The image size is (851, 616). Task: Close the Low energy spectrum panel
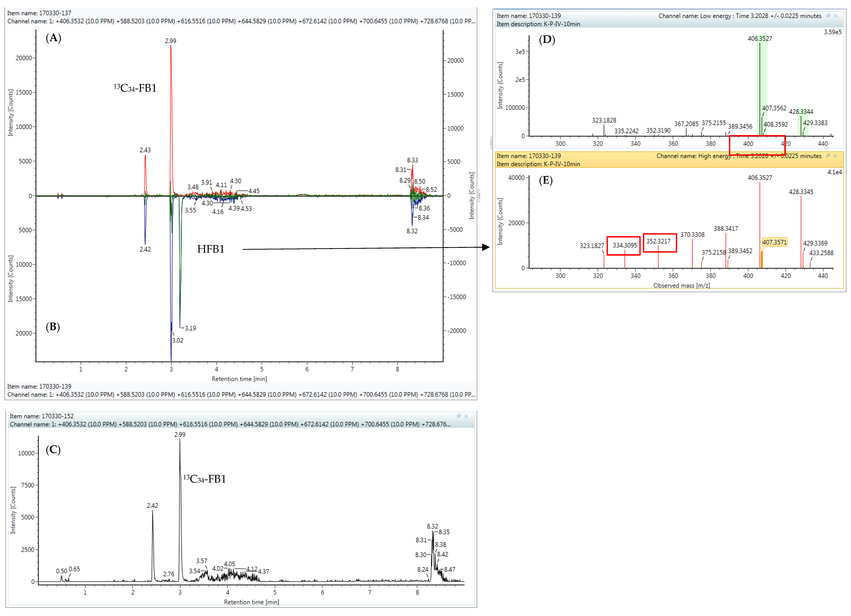(x=836, y=16)
